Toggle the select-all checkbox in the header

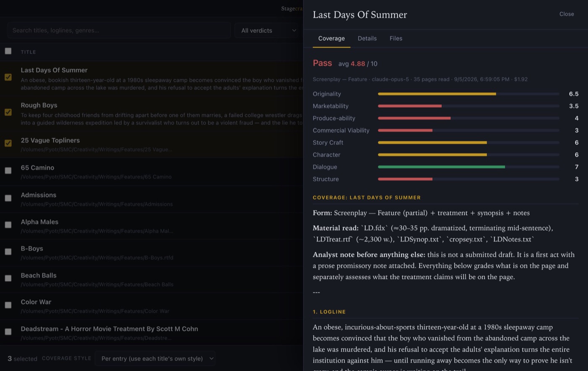8,51
